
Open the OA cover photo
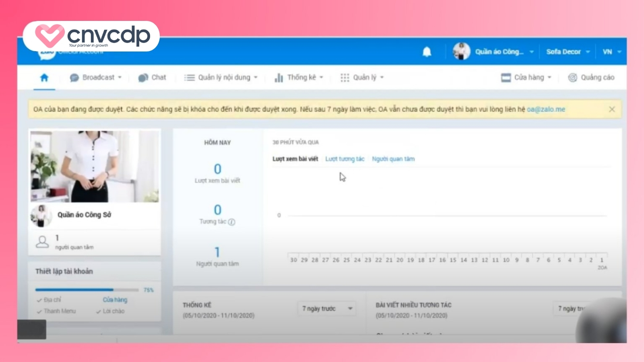pyautogui.click(x=95, y=166)
